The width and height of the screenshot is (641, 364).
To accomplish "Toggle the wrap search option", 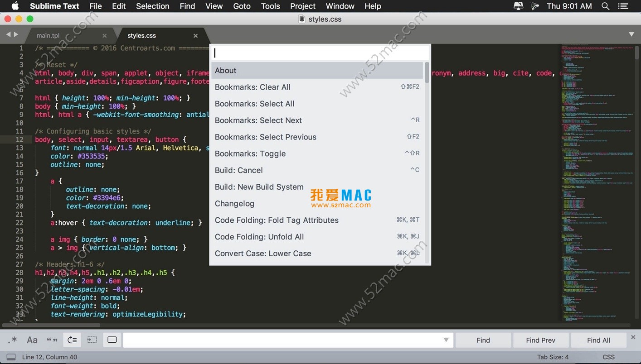I will [72, 340].
